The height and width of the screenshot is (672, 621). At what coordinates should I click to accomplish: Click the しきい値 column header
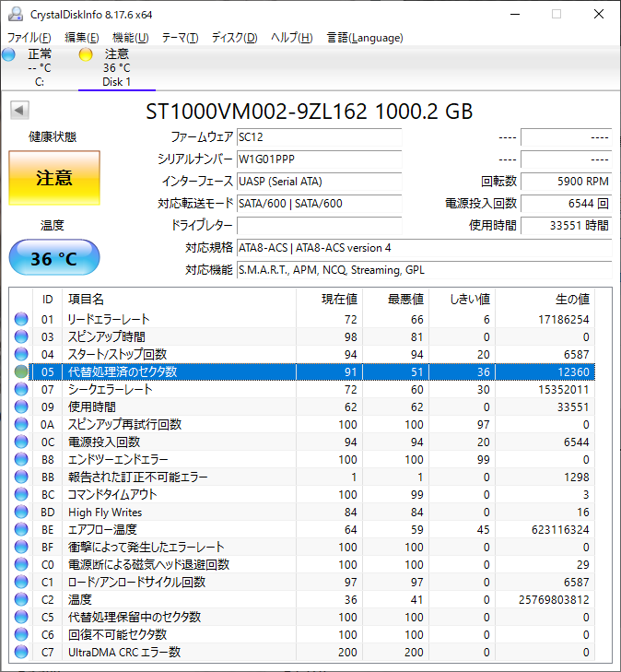(x=463, y=300)
